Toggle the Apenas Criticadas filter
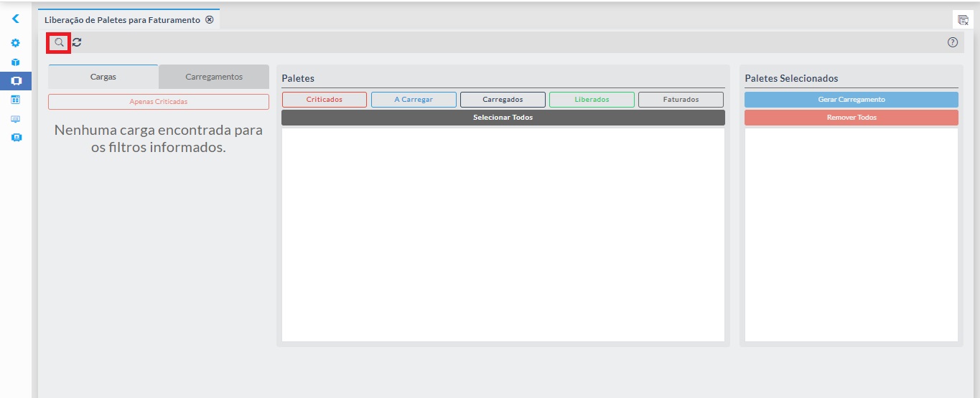 tap(159, 102)
